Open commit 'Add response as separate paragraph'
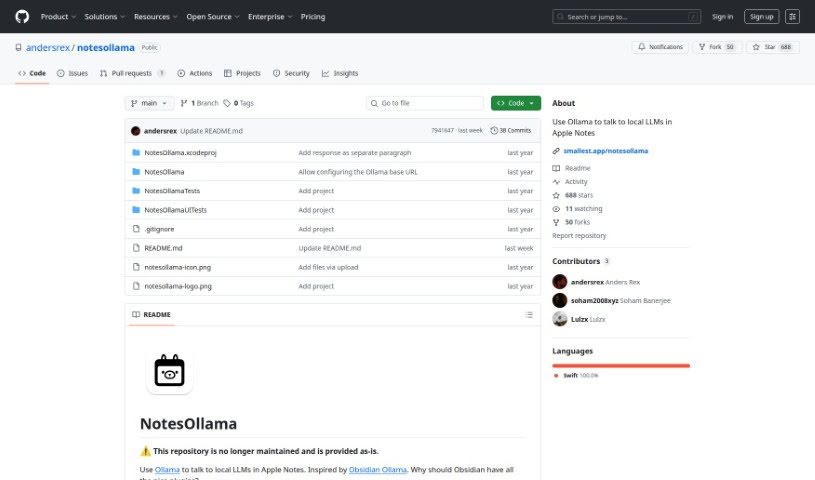 point(354,152)
